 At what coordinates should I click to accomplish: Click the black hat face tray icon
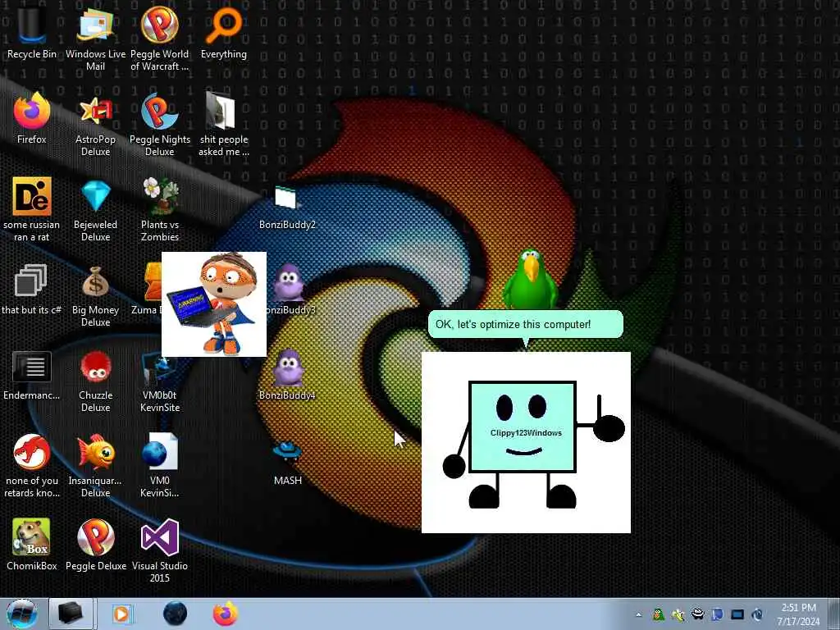point(698,614)
